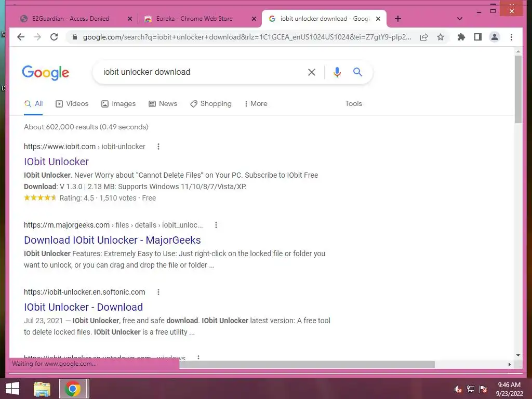Open the IObit Unlocker - Download link
The height and width of the screenshot is (399, 532).
click(x=84, y=307)
